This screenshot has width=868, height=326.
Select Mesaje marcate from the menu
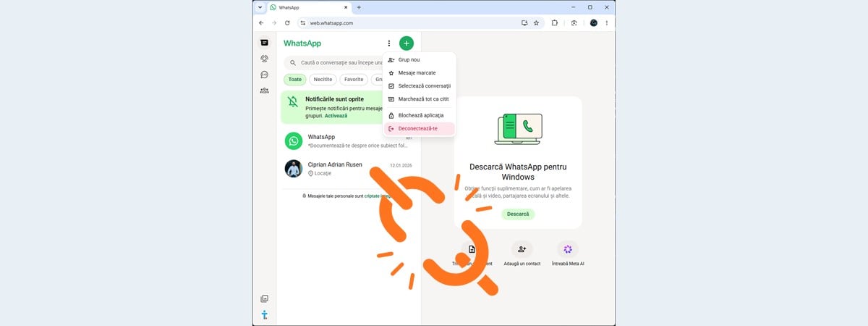coord(420,72)
